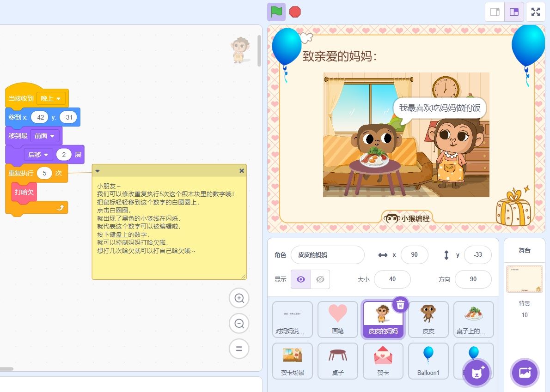Collapse the yellow comment note
The height and width of the screenshot is (392, 550).
98,171
